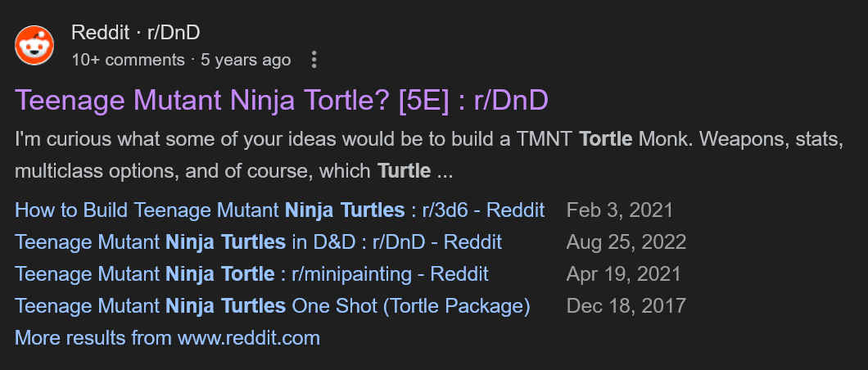Open the Teenage Mutant Ninja Tortle? [5E] result
This screenshot has width=868, height=370.
(281, 101)
